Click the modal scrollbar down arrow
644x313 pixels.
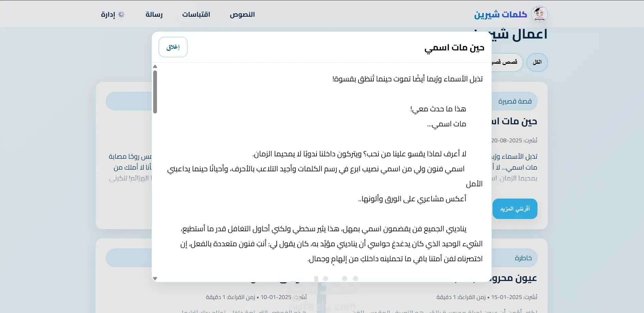[155, 279]
